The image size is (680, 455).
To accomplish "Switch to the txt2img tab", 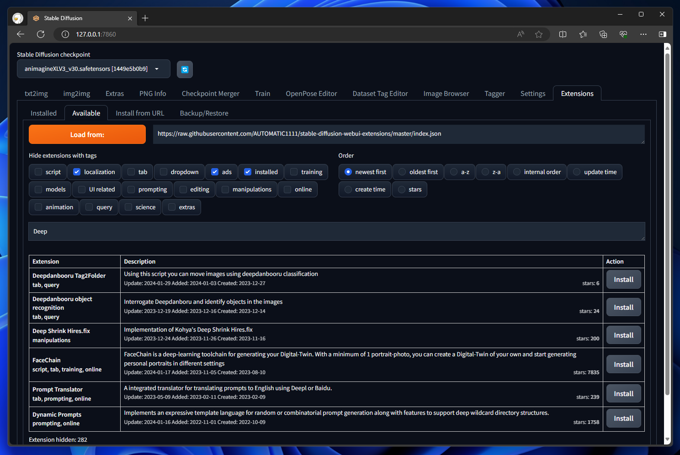I will pos(36,94).
